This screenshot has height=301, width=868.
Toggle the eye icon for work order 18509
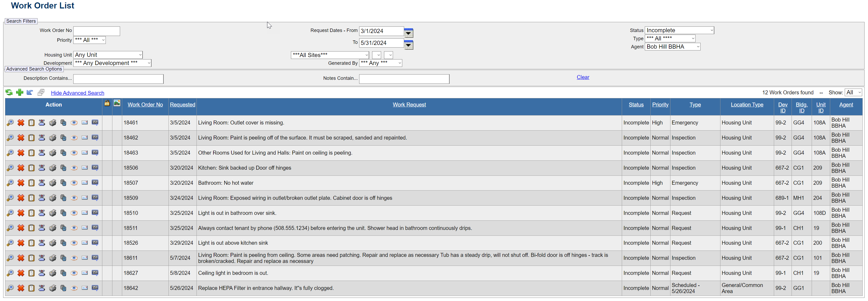click(x=74, y=198)
